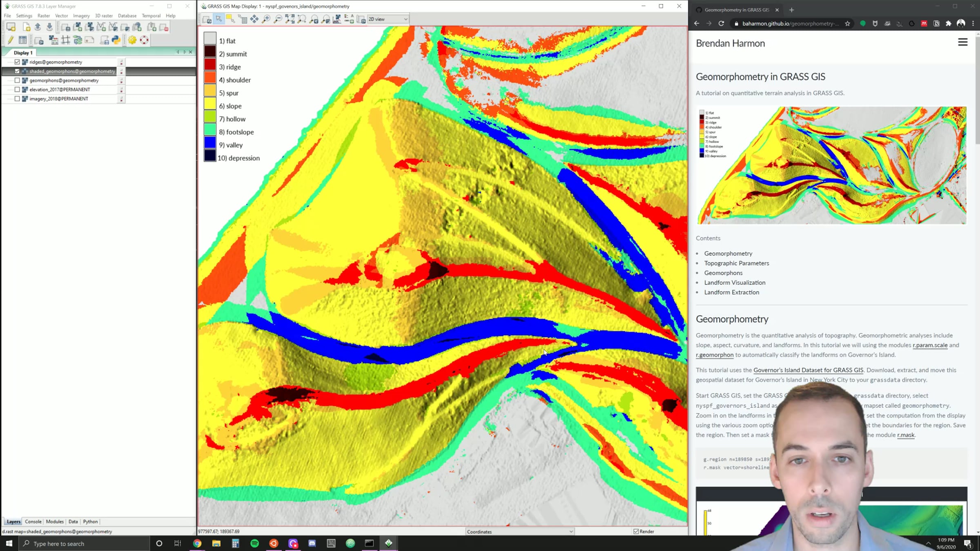Click the Spotify icon in the taskbar
Viewport: 980px width, 551px height.
[x=254, y=543]
